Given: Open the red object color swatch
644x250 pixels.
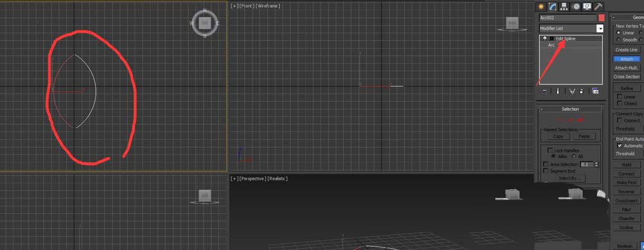Looking at the screenshot, I should tap(601, 17).
